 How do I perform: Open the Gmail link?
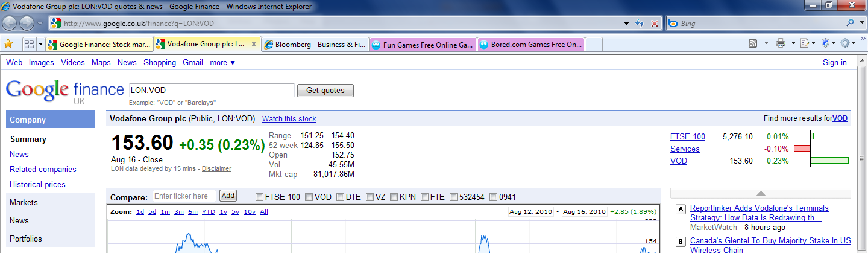193,63
